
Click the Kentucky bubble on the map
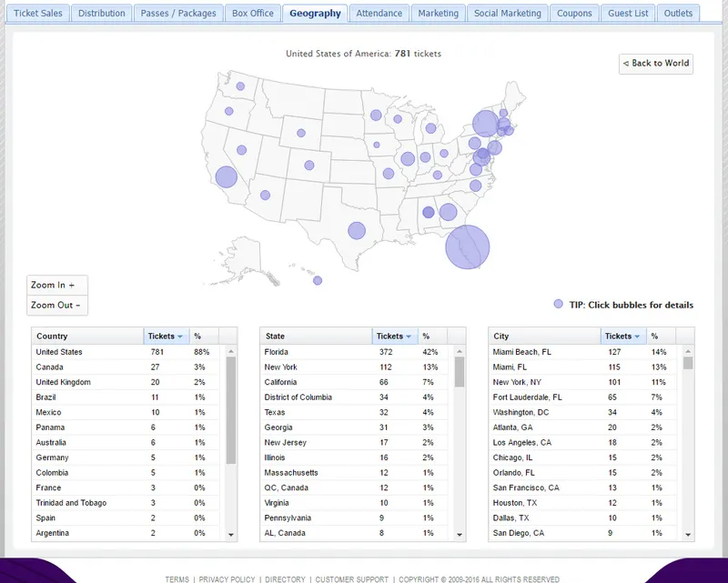438,175
